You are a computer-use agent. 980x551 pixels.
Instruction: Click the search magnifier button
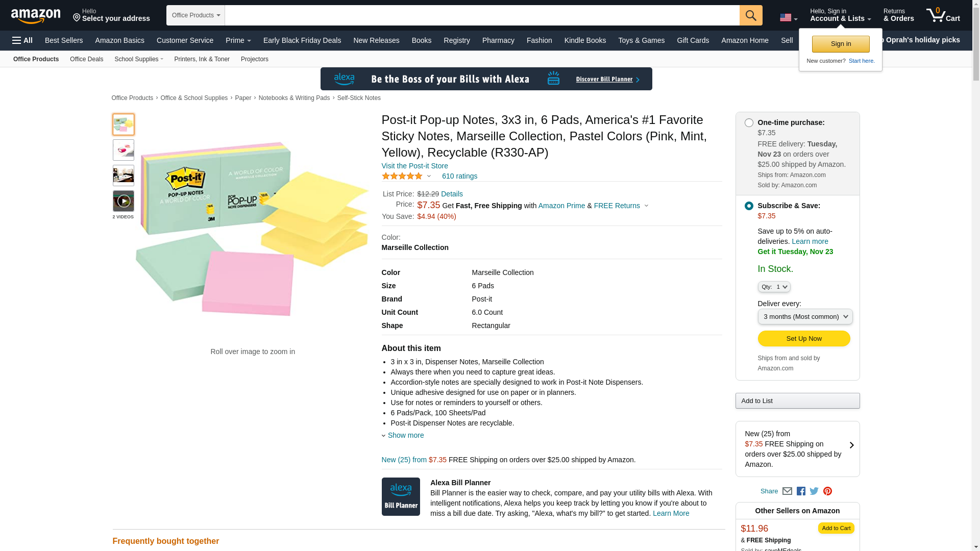click(x=750, y=15)
